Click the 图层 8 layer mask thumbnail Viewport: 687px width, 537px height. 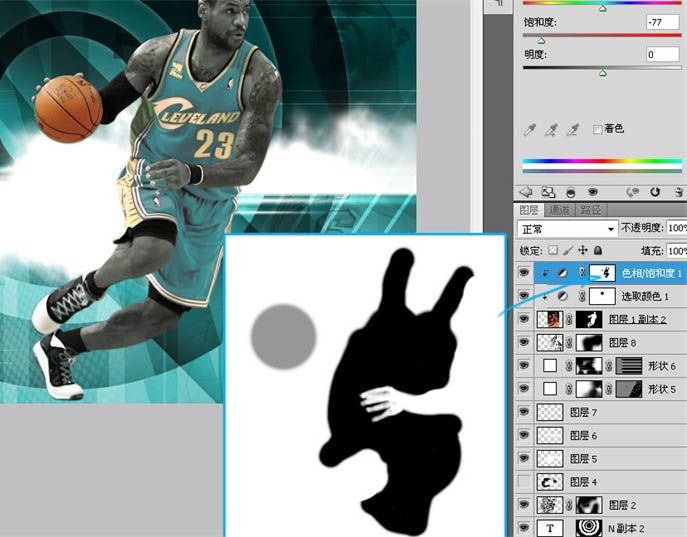click(589, 343)
